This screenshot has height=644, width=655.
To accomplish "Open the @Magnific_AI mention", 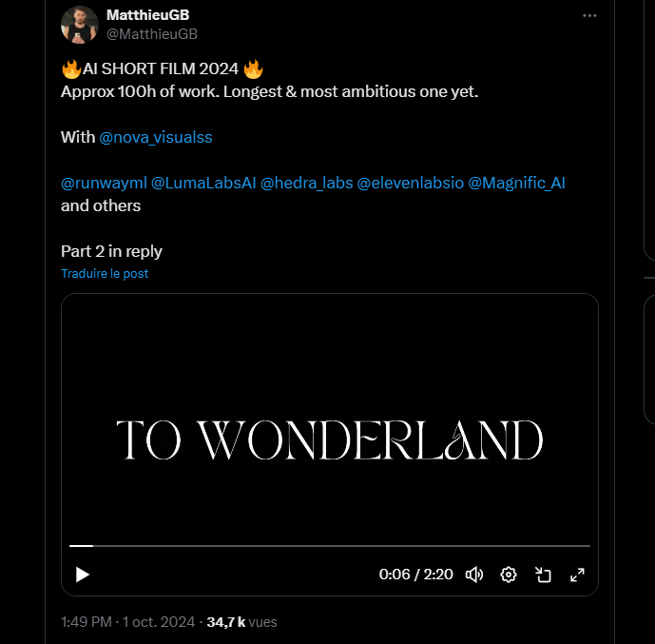I will (x=516, y=183).
